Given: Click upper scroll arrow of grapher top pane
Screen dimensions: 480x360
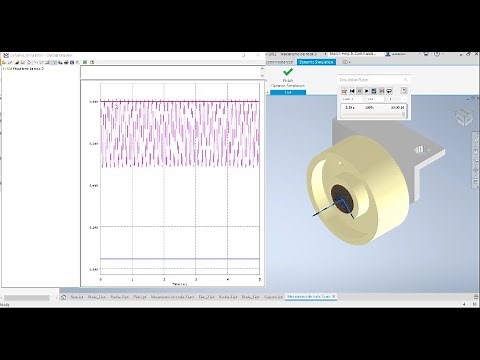Looking at the screenshot, I should [262, 68].
